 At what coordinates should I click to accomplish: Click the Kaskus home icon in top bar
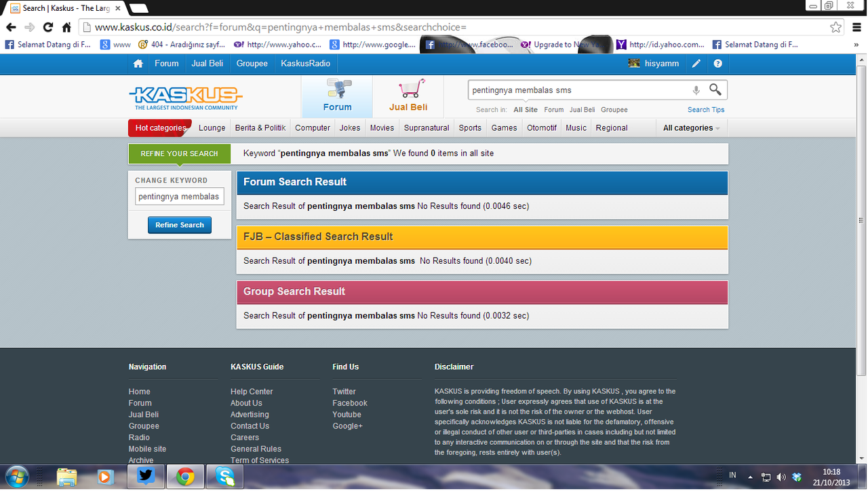coord(138,64)
